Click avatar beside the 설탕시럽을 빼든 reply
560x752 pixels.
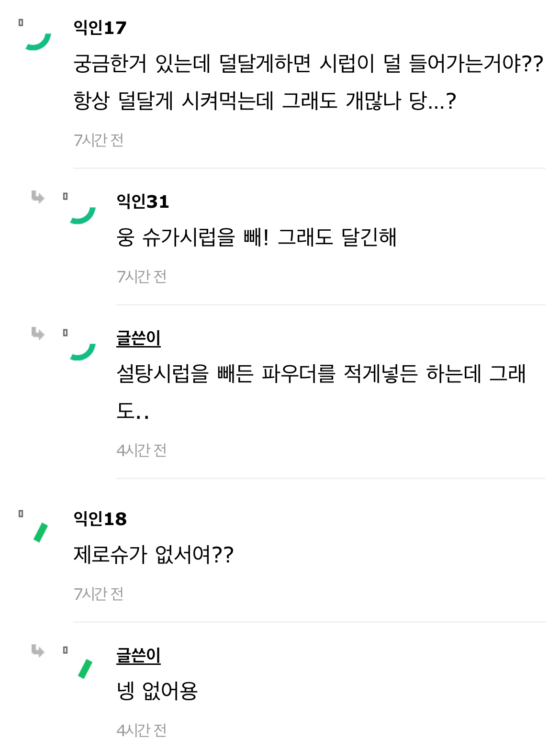(83, 352)
